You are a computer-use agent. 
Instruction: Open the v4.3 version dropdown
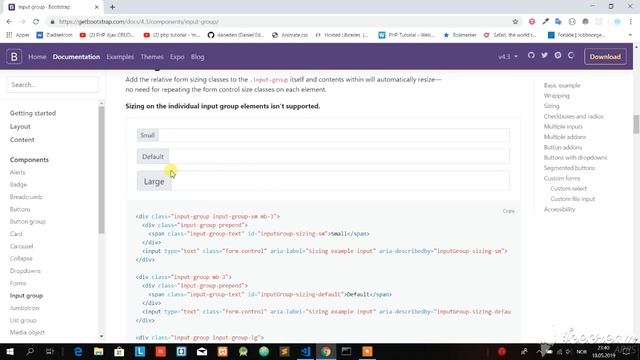[508, 56]
